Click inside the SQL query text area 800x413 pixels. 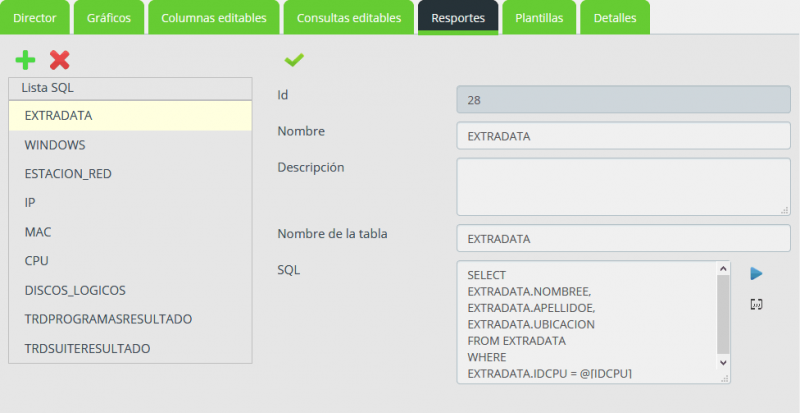point(587,322)
